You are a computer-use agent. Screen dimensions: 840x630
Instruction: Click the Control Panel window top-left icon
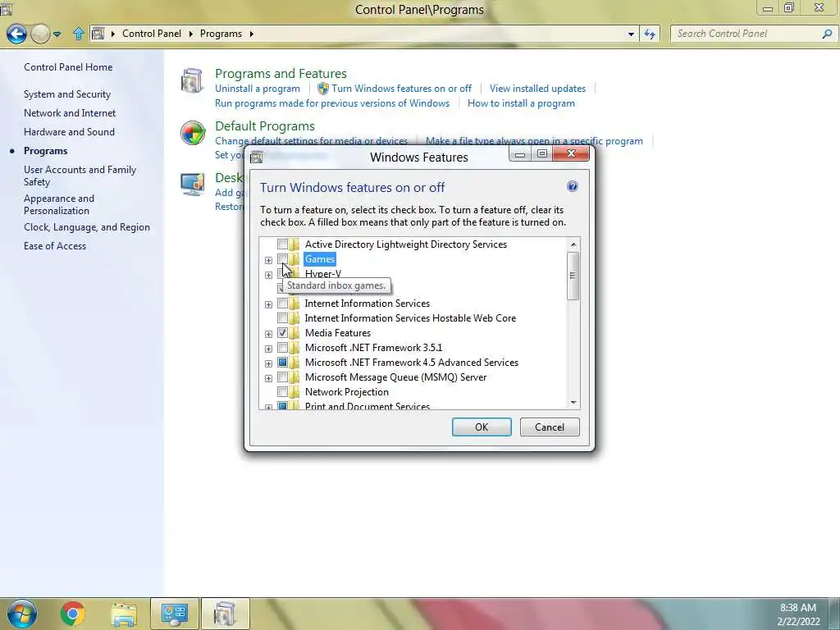tap(6, 8)
